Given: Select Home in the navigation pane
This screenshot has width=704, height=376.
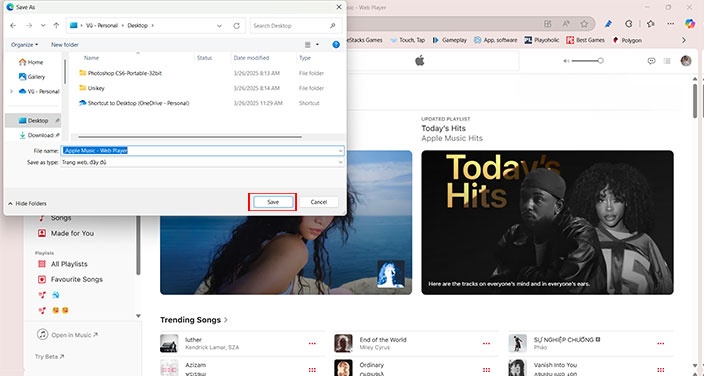Looking at the screenshot, I should pos(31,62).
